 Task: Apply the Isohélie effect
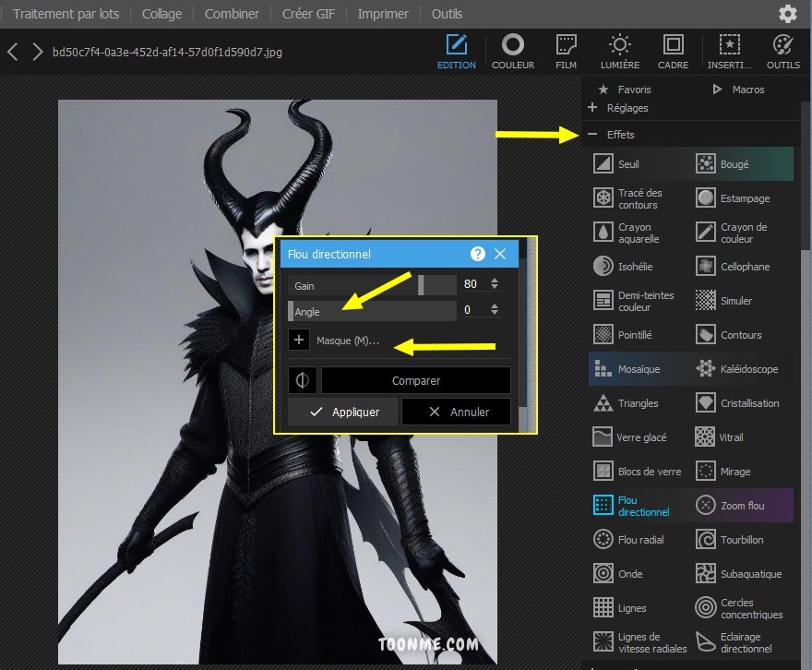[x=623, y=267]
